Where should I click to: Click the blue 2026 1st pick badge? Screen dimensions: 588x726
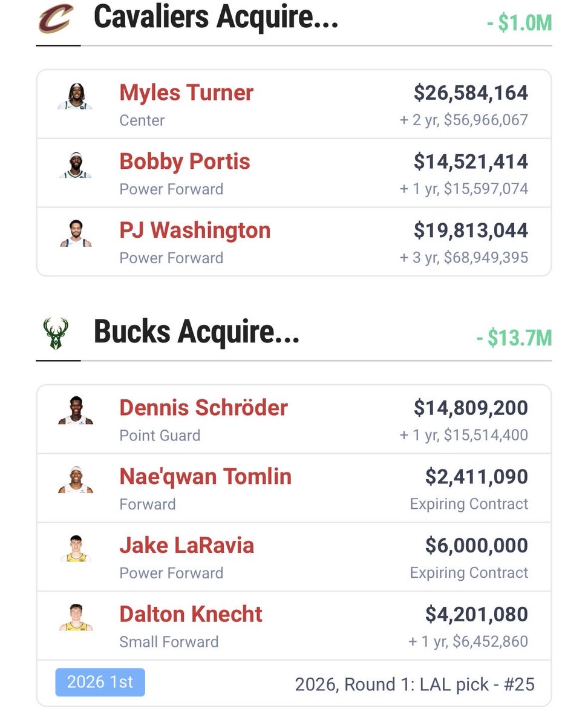(x=100, y=682)
